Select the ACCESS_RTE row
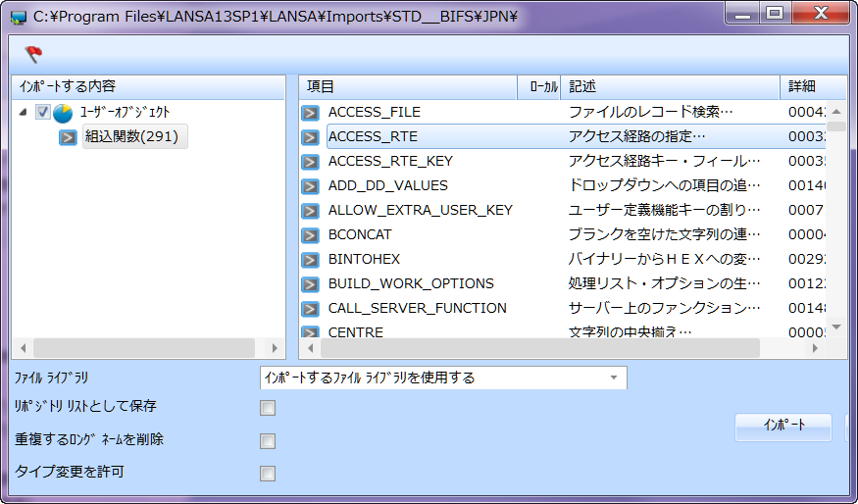Viewport: 858px width, 504px height. pyautogui.click(x=562, y=137)
